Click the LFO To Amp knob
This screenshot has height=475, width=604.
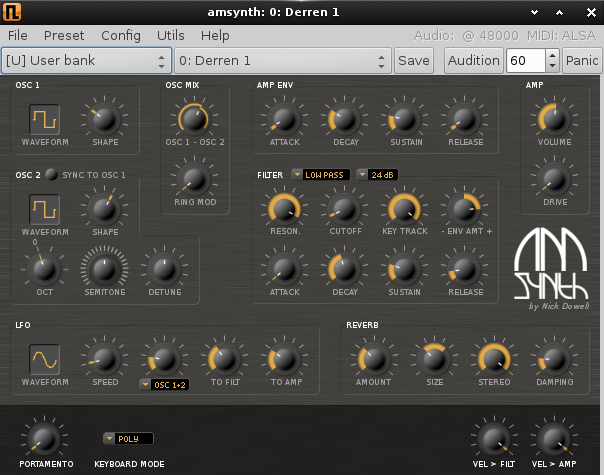(x=284, y=359)
